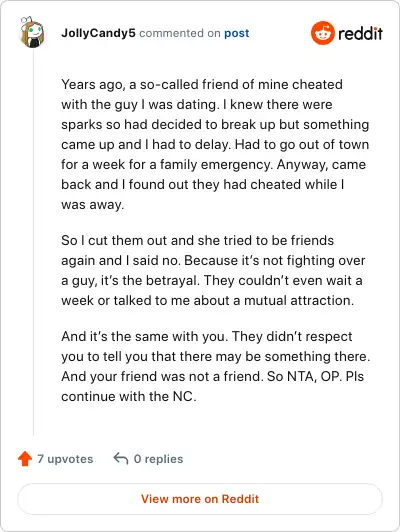Image resolution: width=400 pixels, height=532 pixels.
Task: Upvote the comment with the orange arrow
Action: pos(25,459)
